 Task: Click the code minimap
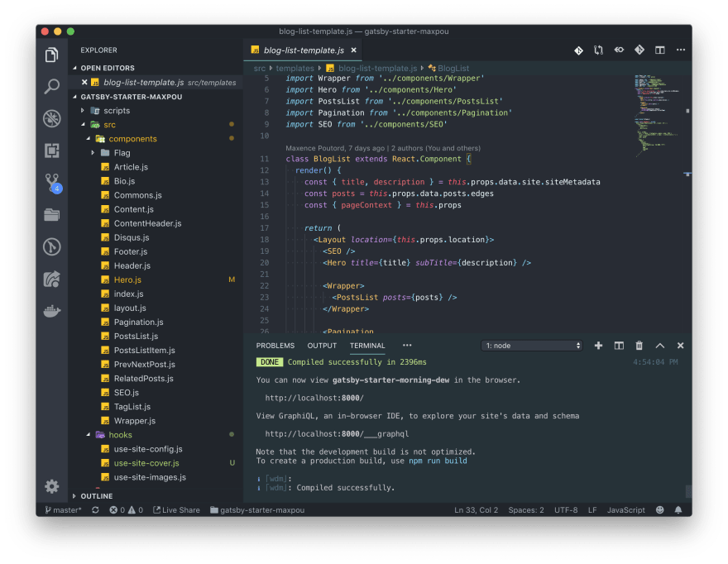657,116
